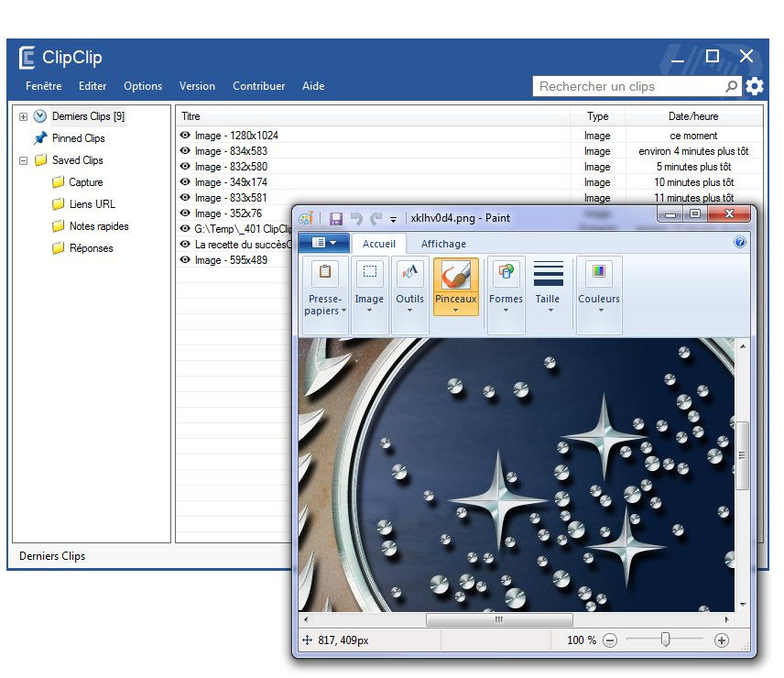Click the Paint vertical scrollbar thumb

tap(743, 455)
